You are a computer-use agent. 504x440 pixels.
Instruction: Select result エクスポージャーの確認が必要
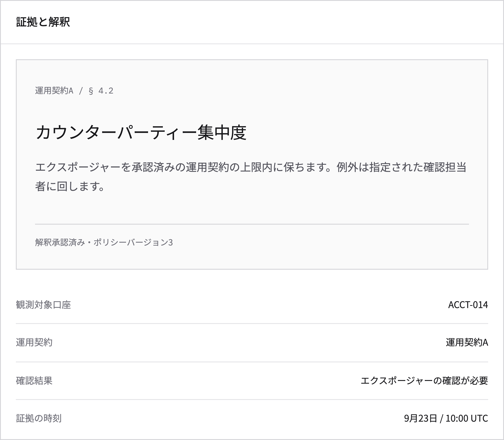424,381
